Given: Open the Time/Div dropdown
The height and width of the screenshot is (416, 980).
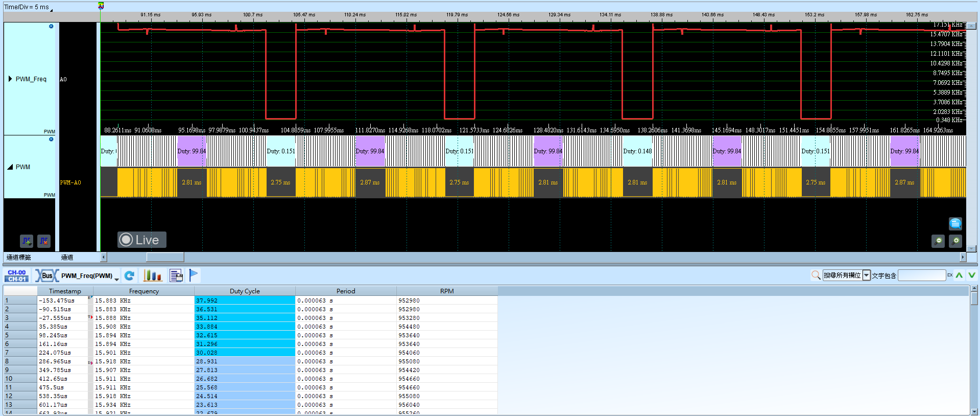Looking at the screenshot, I should [29, 7].
